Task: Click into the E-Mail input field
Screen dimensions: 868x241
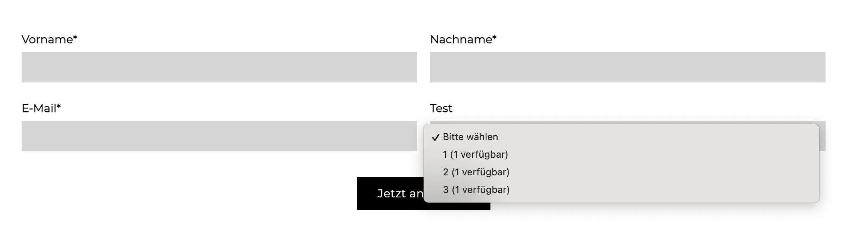Action: tap(219, 136)
